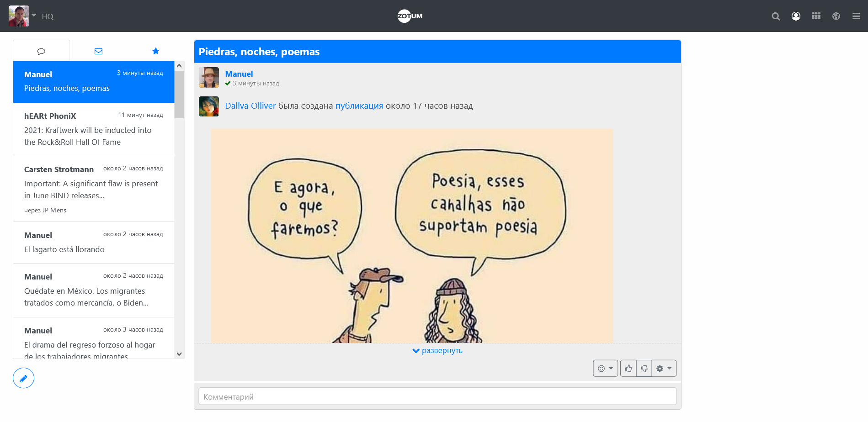Screen dimensions: 868x422
Task: Click the user profile circle icon
Action: coord(796,16)
